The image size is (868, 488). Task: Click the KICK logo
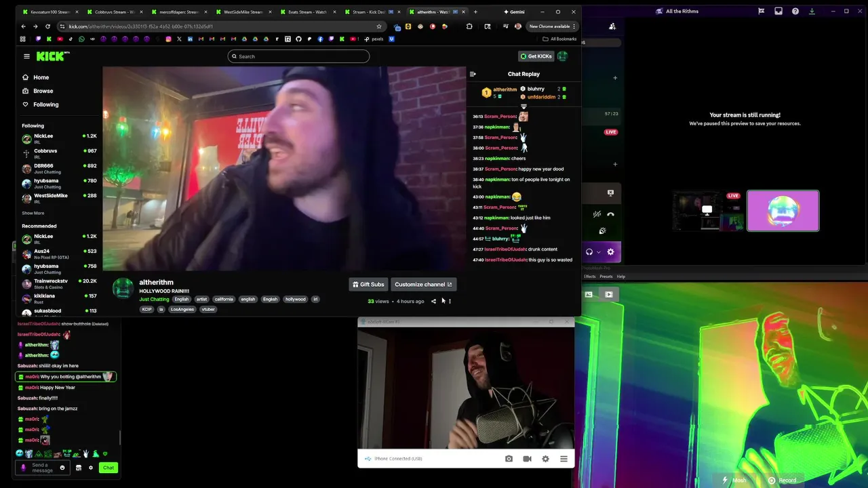tap(52, 56)
